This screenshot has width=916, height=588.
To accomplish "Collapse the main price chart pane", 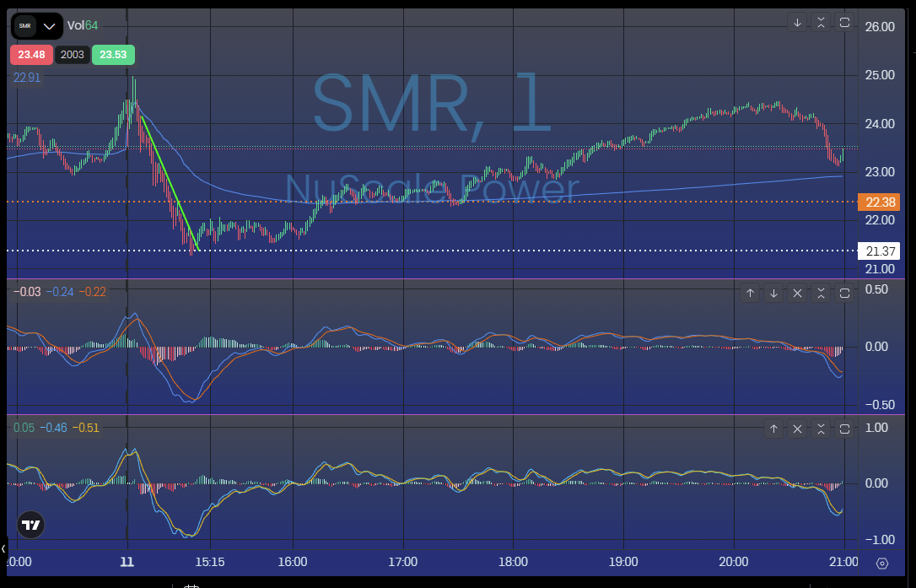I will [x=821, y=23].
